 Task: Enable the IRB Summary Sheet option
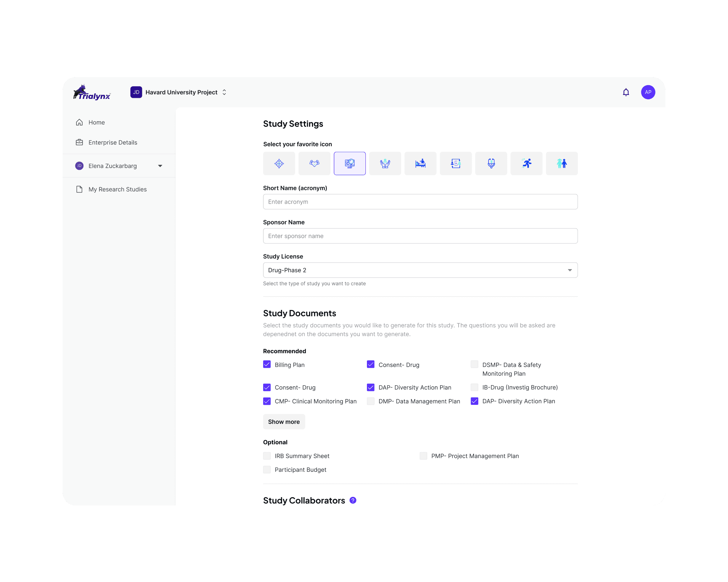point(267,456)
